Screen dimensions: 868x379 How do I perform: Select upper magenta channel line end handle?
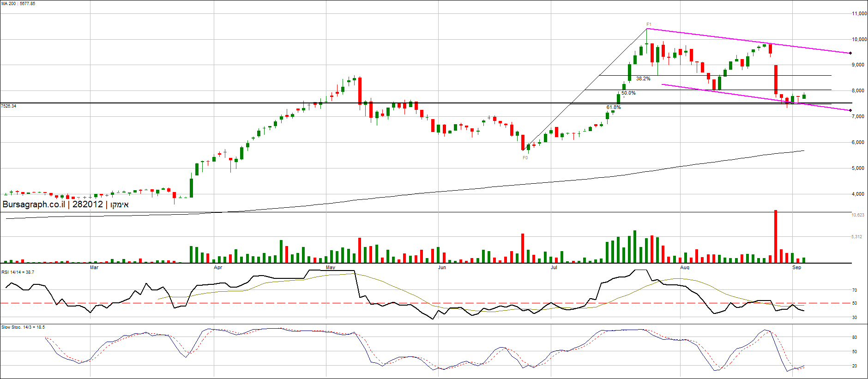(850, 53)
